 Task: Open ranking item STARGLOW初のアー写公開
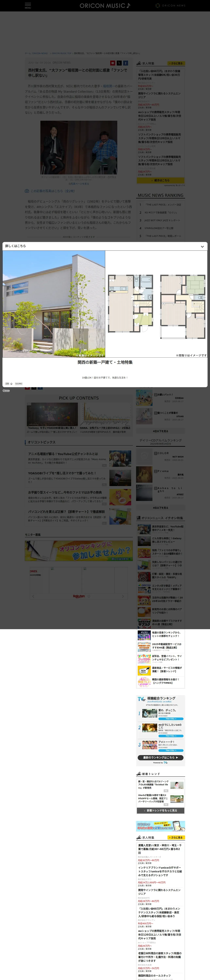tap(159, 228)
